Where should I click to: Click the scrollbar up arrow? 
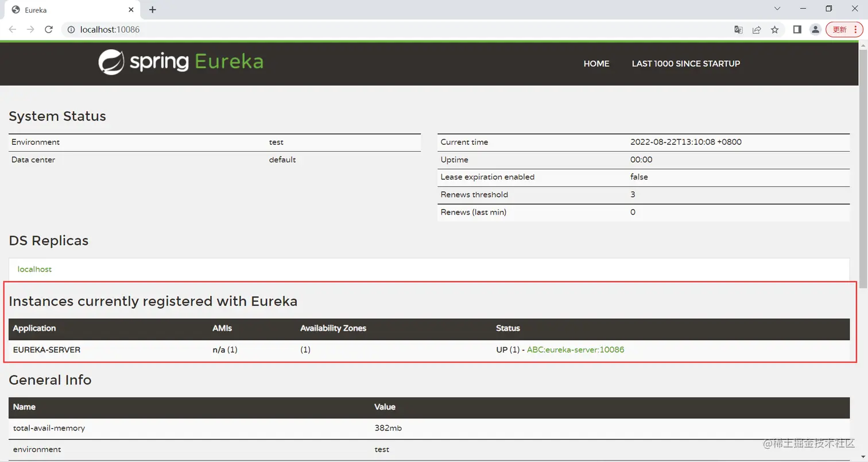[x=863, y=44]
